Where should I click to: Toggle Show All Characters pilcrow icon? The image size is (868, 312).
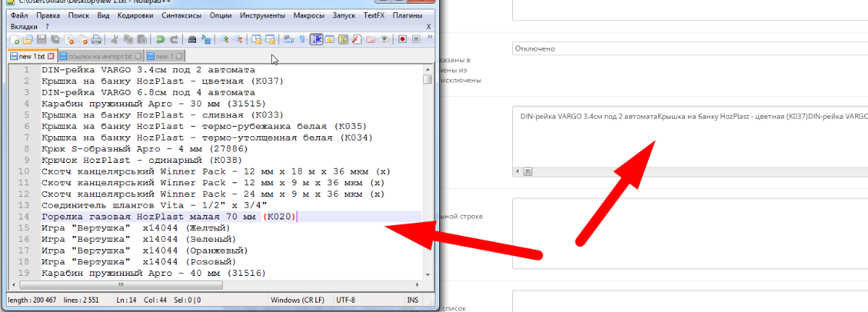(302, 39)
